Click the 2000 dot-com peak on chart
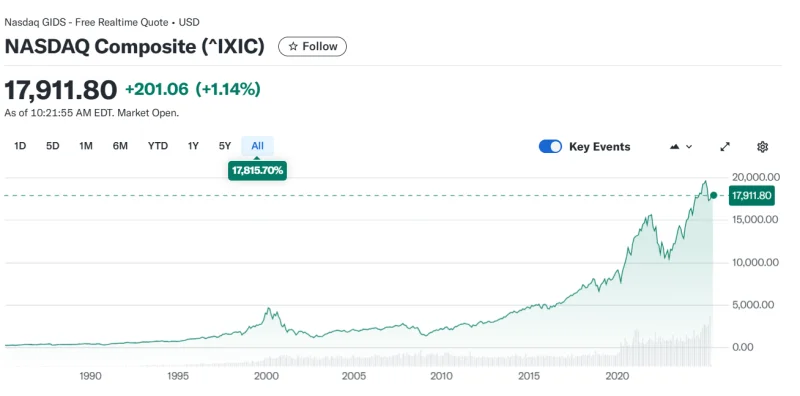The height and width of the screenshot is (396, 800). tap(268, 309)
